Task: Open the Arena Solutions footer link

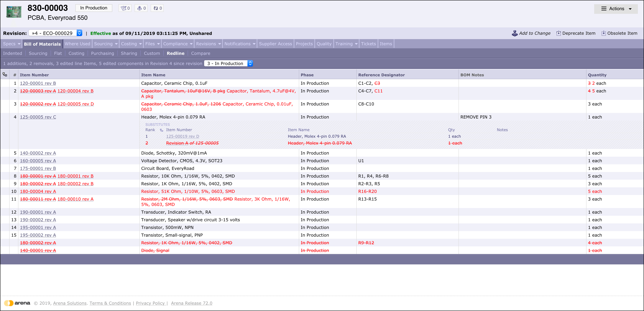Action: pyautogui.click(x=70, y=303)
